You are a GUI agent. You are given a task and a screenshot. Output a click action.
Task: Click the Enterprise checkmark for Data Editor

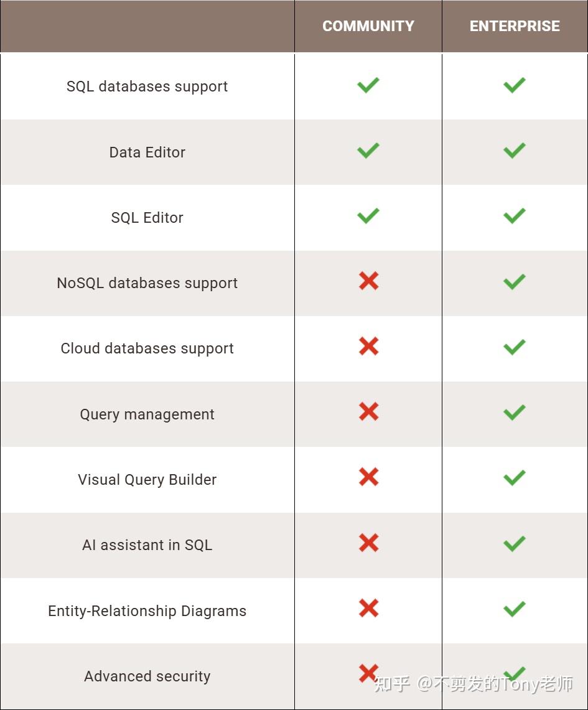click(x=515, y=151)
